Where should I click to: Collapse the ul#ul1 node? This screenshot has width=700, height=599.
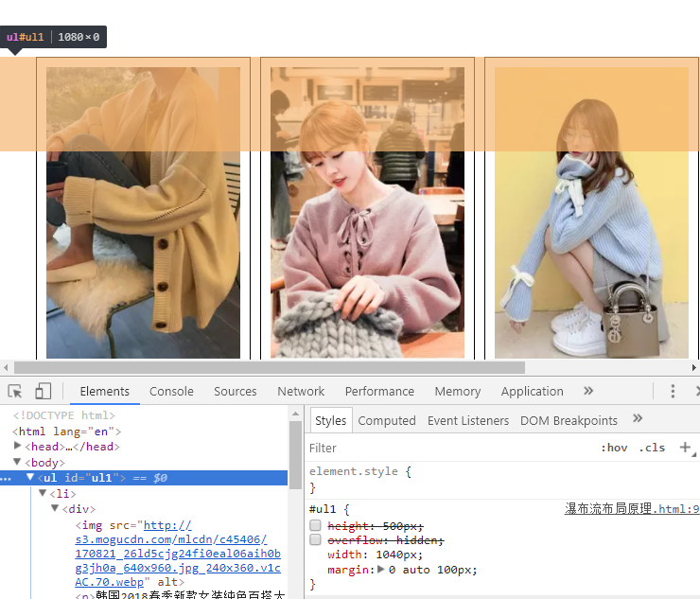pyautogui.click(x=30, y=477)
